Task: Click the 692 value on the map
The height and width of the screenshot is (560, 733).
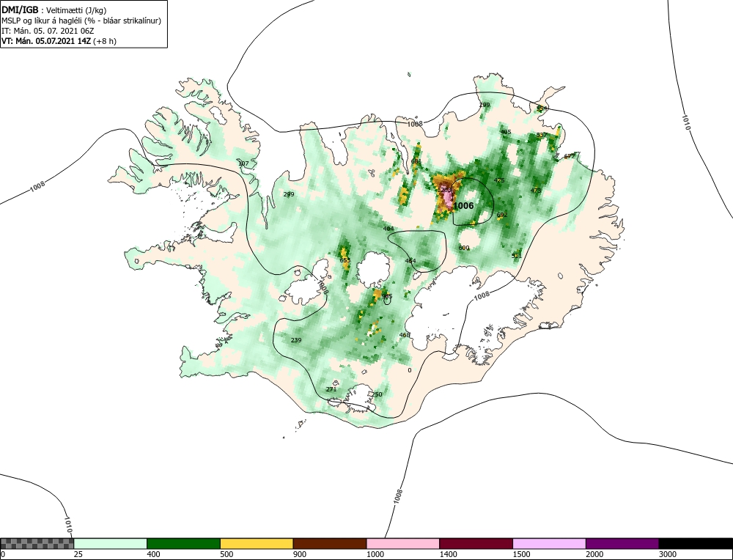Action: 501,215
